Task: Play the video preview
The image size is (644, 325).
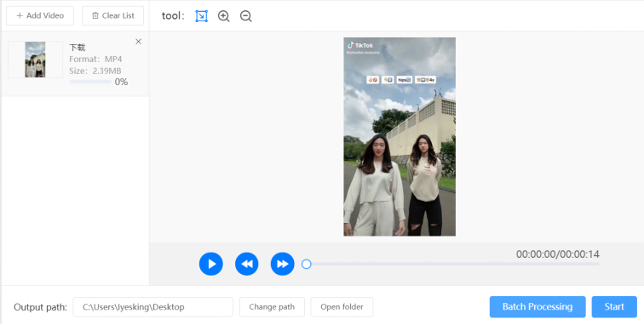Action: 211,264
